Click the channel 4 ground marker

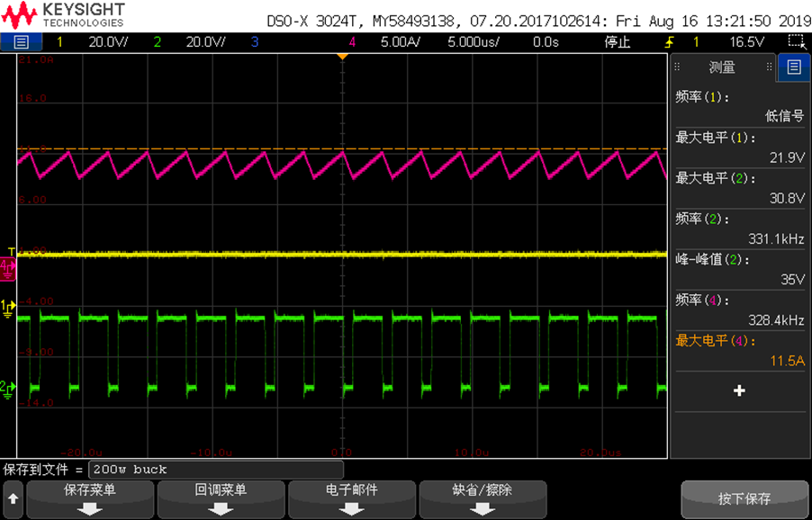pyautogui.click(x=8, y=270)
